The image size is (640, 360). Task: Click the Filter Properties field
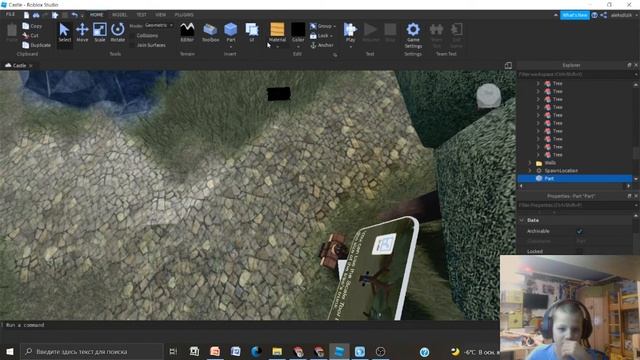pyautogui.click(x=575, y=205)
